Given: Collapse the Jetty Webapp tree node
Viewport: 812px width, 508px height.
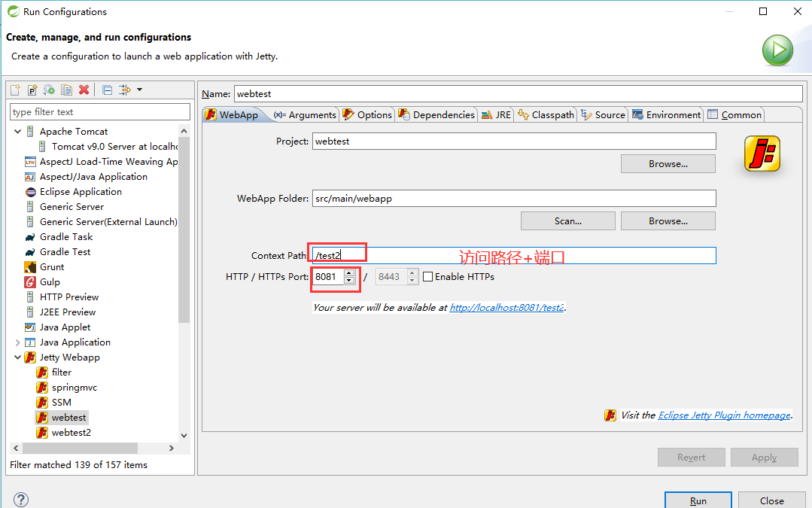Looking at the screenshot, I should 17,357.
